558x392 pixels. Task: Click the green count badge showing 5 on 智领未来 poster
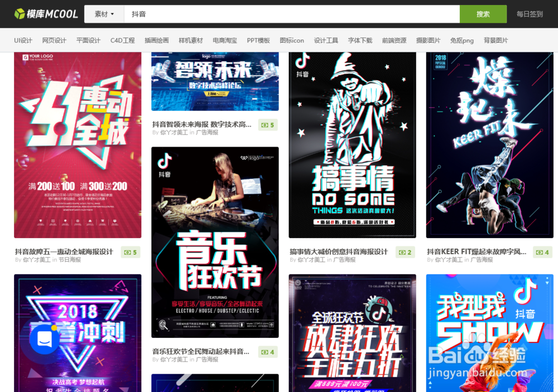click(268, 125)
